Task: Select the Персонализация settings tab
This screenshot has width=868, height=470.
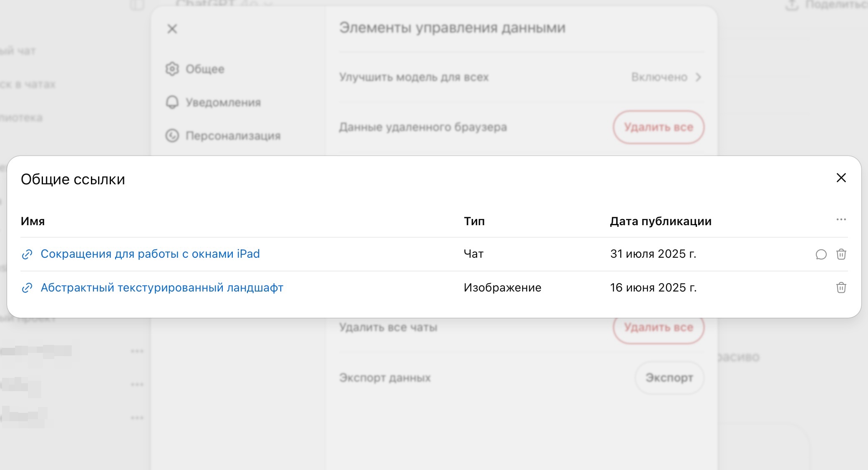Action: coord(232,136)
